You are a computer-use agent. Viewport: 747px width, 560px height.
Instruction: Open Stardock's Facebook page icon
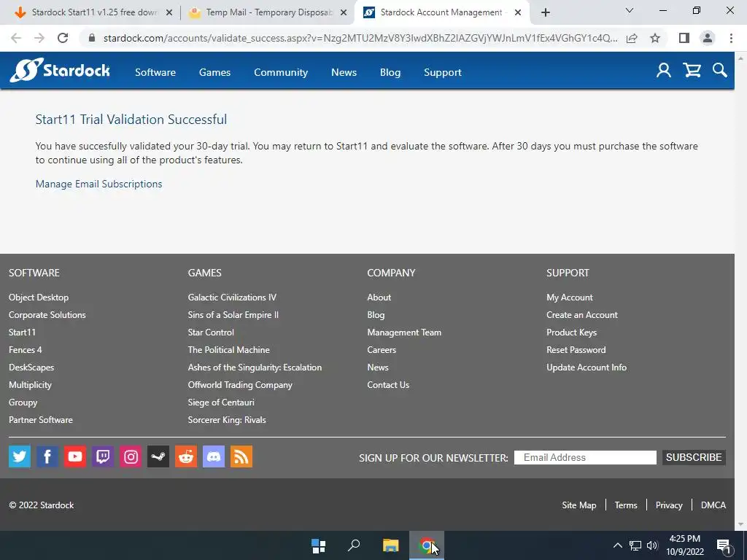pos(47,456)
